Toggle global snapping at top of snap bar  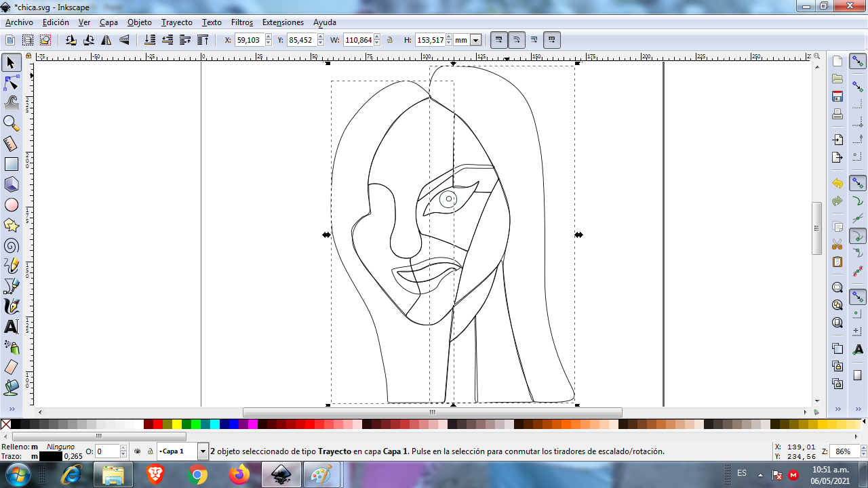858,62
